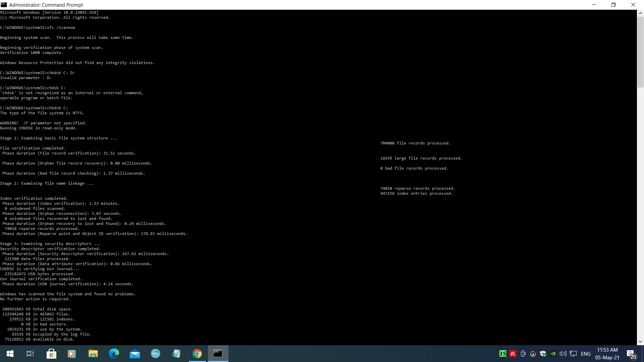Open Action Center with 20 notifications
644x362 pixels.
pos(631,354)
